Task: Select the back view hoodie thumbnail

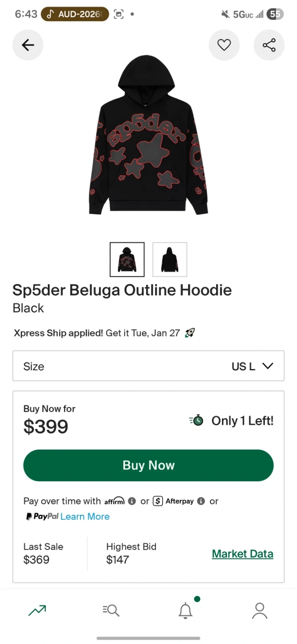Action: coord(170,259)
